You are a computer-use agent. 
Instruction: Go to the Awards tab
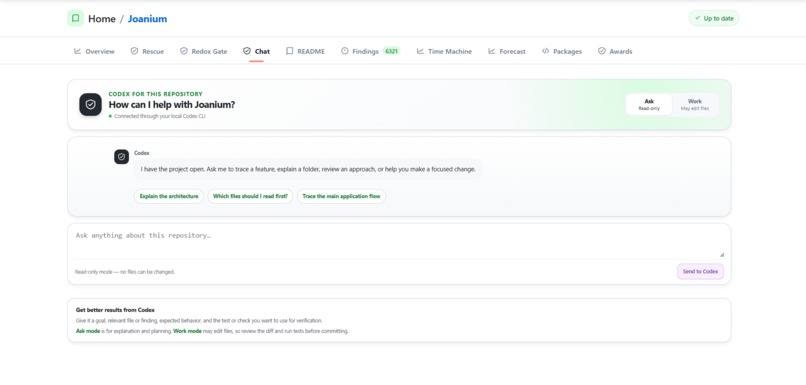pos(615,51)
